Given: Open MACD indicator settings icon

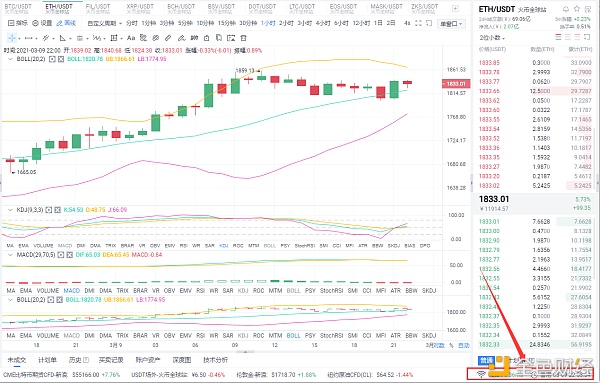Looking at the screenshot, I should [x=61, y=255].
